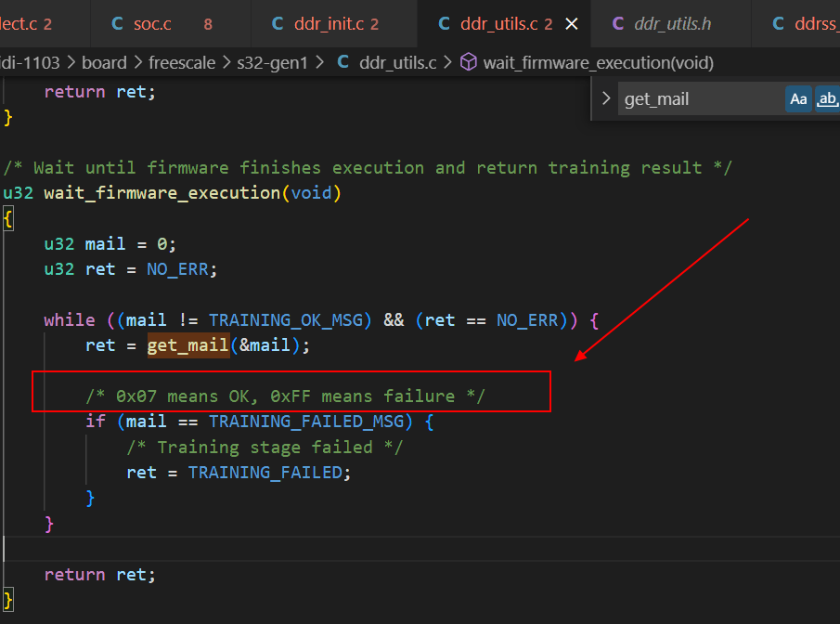Toggle Match Whole Word in find widget
The width and height of the screenshot is (840, 624).
pos(827,97)
